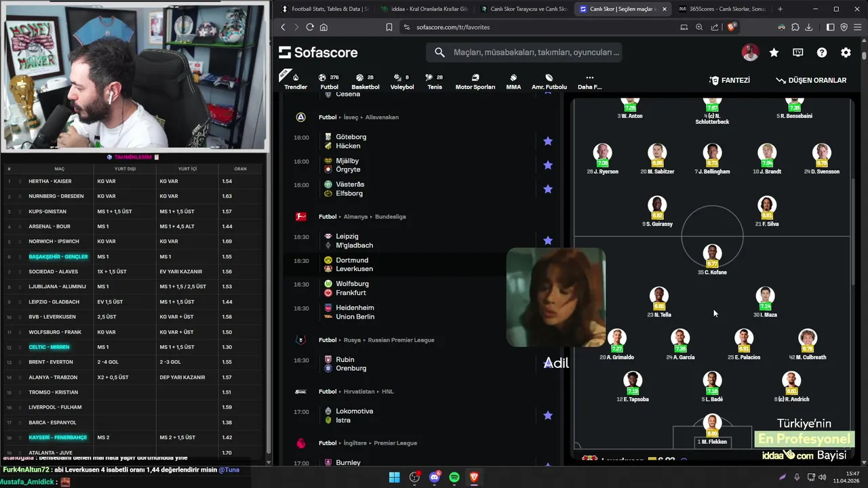Open the browser extensions puzzle icon
Screen dimensions: 868x488
(x=795, y=27)
